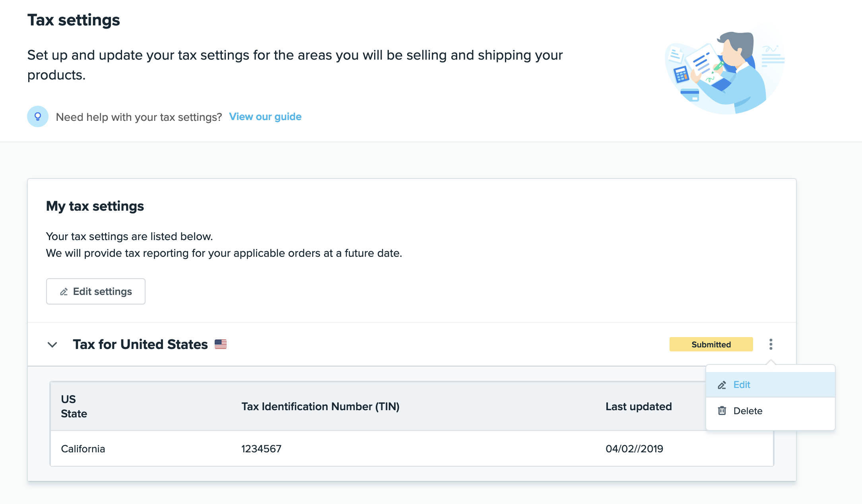Choose Edit from the options menu
This screenshot has width=862, height=504.
pyautogui.click(x=742, y=385)
